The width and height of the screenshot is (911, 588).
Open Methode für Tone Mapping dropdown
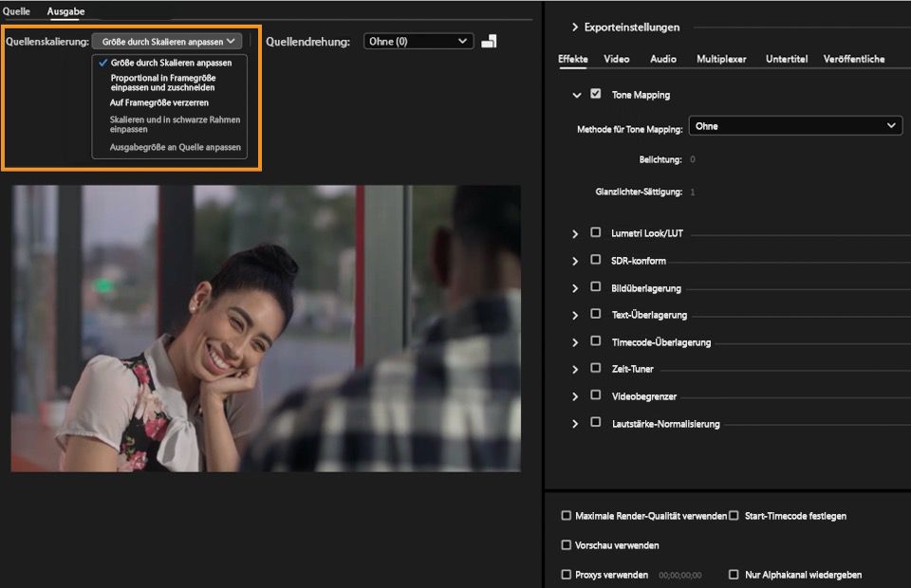(x=795, y=125)
